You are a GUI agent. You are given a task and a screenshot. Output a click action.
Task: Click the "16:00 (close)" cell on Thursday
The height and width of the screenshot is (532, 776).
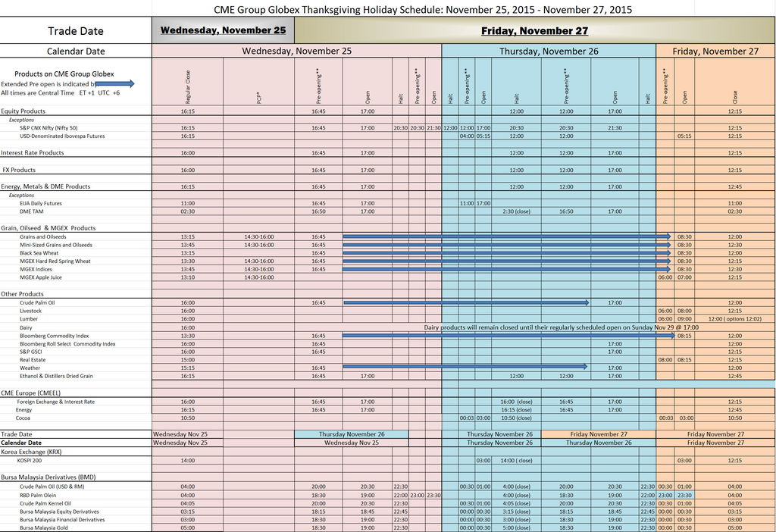click(x=516, y=402)
